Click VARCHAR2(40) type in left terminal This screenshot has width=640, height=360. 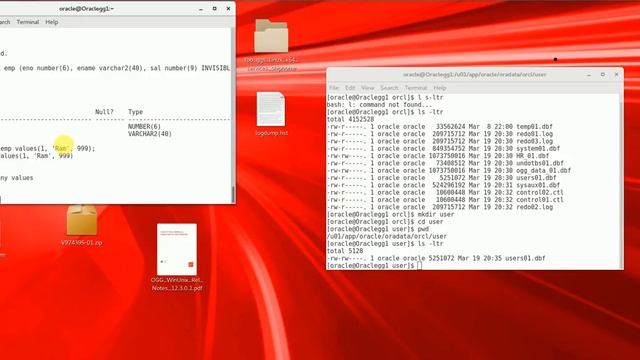pos(150,134)
